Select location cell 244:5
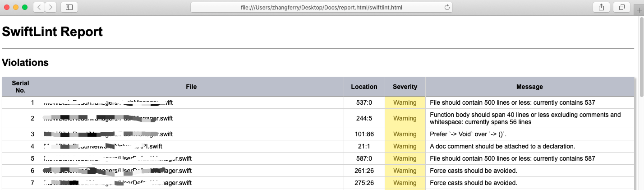644x190 pixels. tap(364, 118)
